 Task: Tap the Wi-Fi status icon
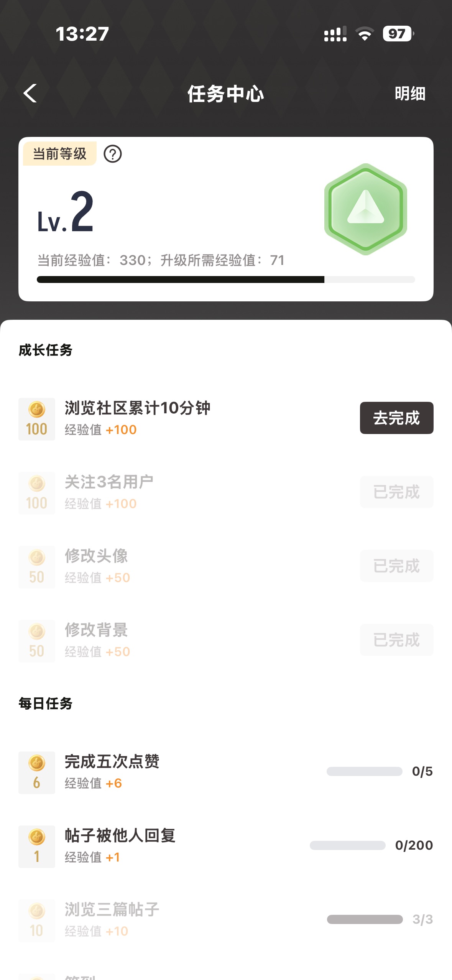[365, 34]
